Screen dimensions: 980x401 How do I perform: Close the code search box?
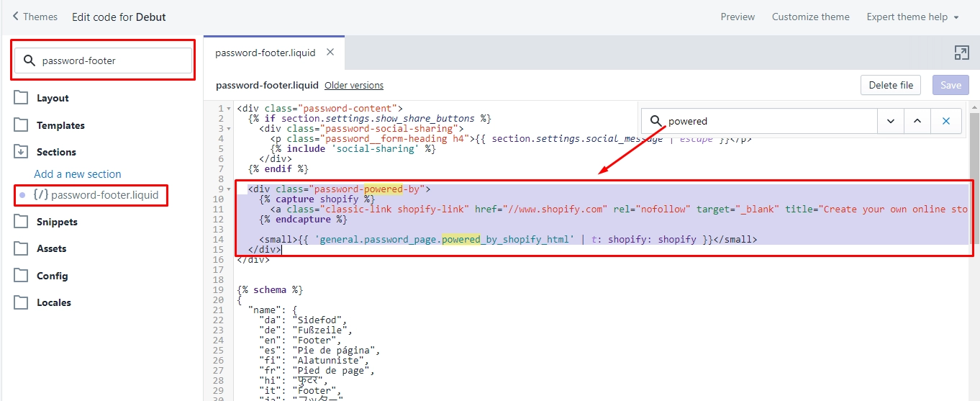pos(946,121)
